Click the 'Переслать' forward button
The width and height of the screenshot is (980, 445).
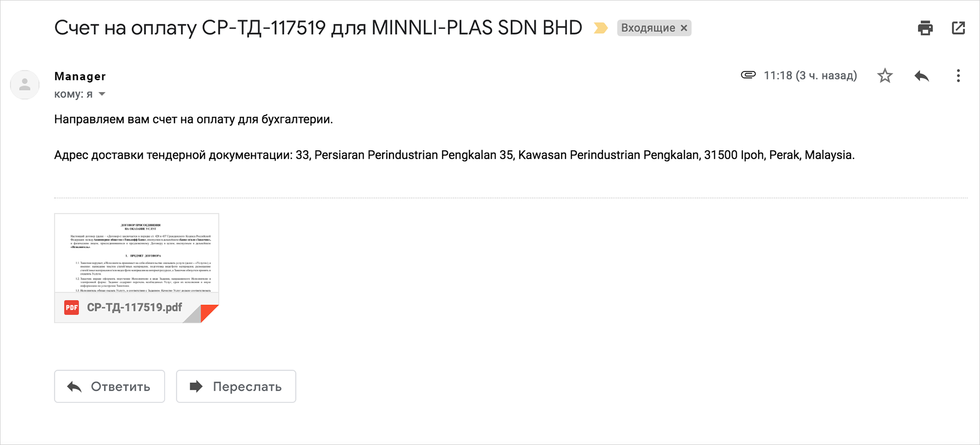(236, 386)
